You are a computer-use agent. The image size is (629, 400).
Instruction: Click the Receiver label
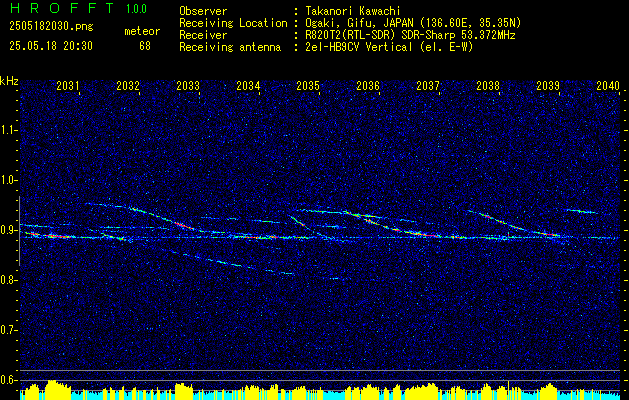[203, 35]
